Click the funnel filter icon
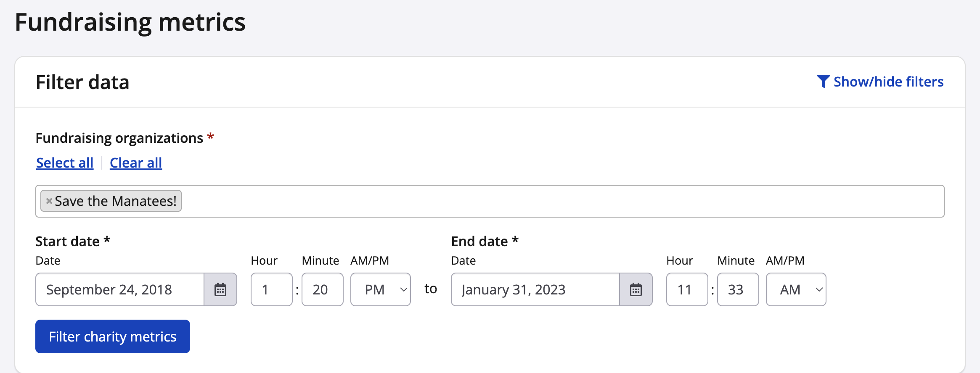 823,81
